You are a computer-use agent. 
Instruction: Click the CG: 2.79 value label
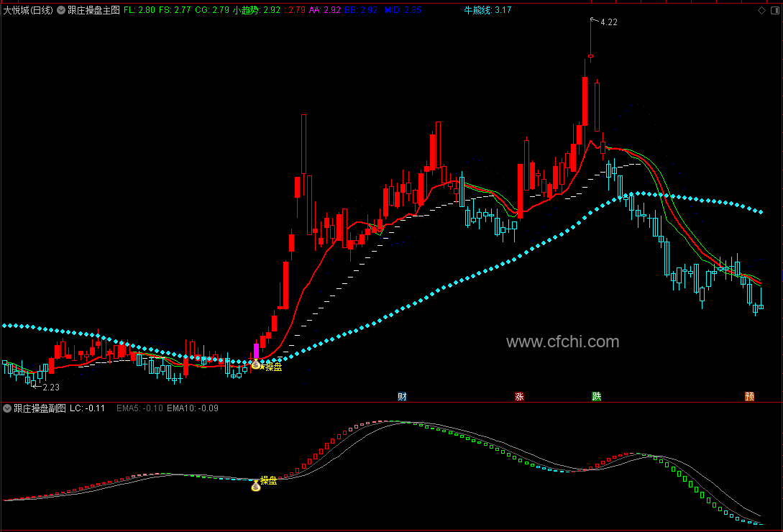(x=212, y=10)
